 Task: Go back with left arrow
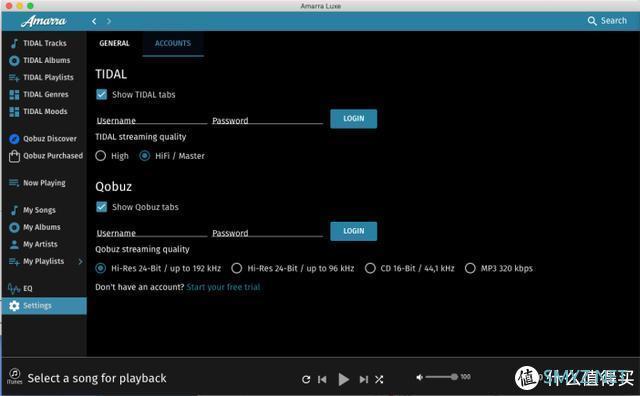coord(94,21)
